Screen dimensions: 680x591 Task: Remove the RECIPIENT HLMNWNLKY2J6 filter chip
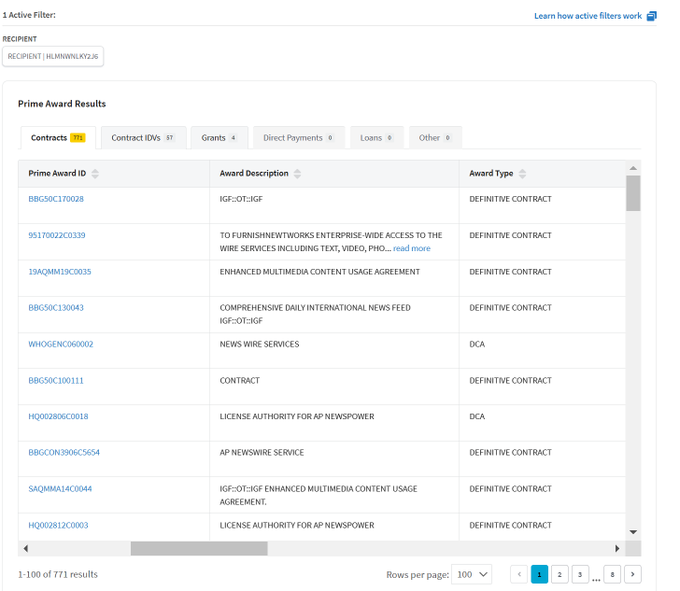click(53, 56)
